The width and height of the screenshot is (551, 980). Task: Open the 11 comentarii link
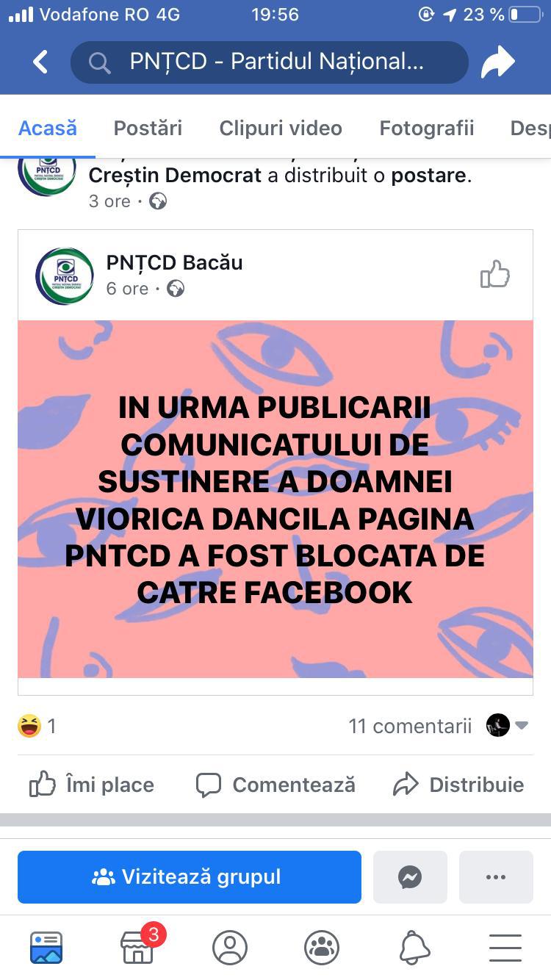point(410,726)
